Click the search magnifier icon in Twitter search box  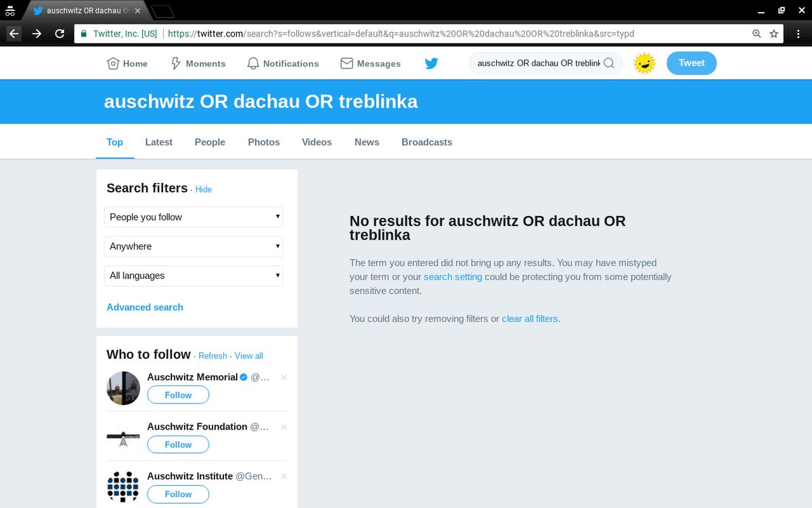pos(609,63)
